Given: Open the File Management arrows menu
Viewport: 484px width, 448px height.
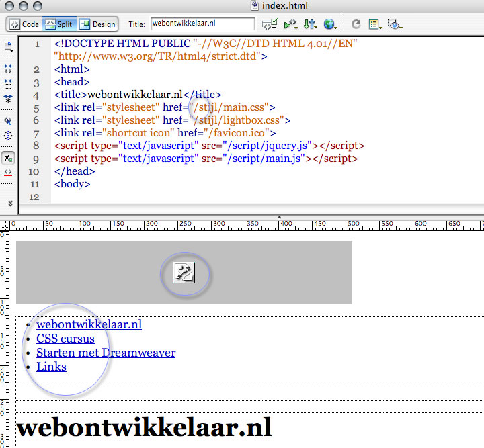Looking at the screenshot, I should (310, 24).
